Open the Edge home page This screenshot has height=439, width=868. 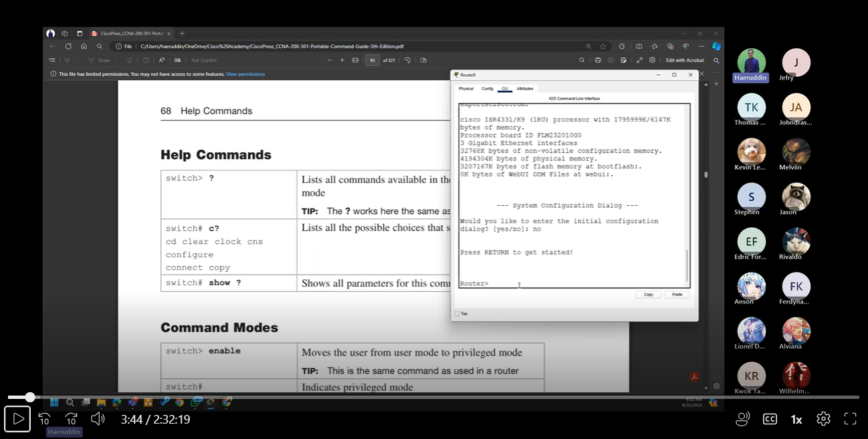coord(84,46)
